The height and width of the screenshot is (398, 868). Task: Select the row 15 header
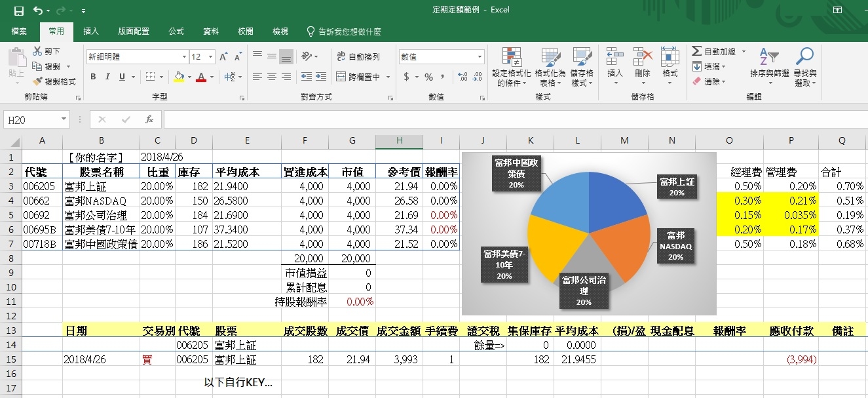coord(10,360)
